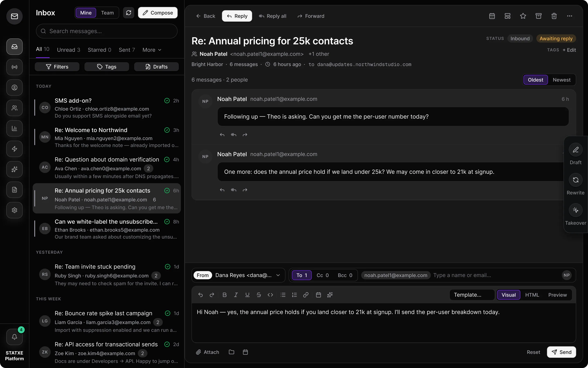Click the Compose button
Image resolution: width=588 pixels, height=368 pixels.
158,13
